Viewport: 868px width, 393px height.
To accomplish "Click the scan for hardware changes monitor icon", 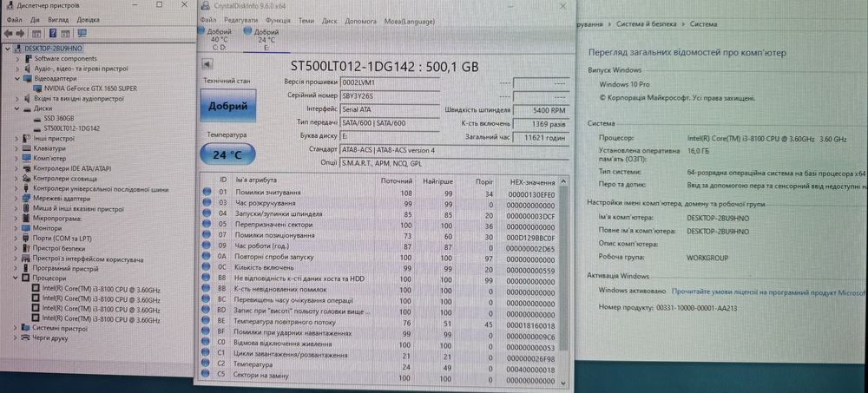I will point(82,34).
